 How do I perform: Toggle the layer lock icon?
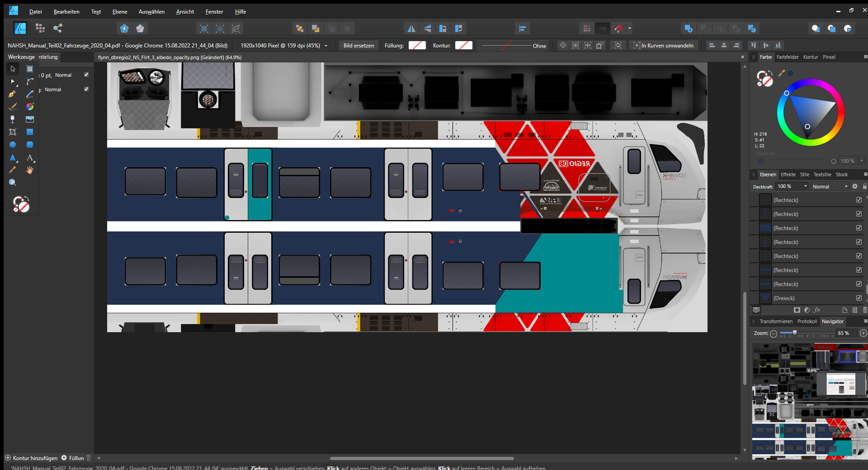click(864, 186)
